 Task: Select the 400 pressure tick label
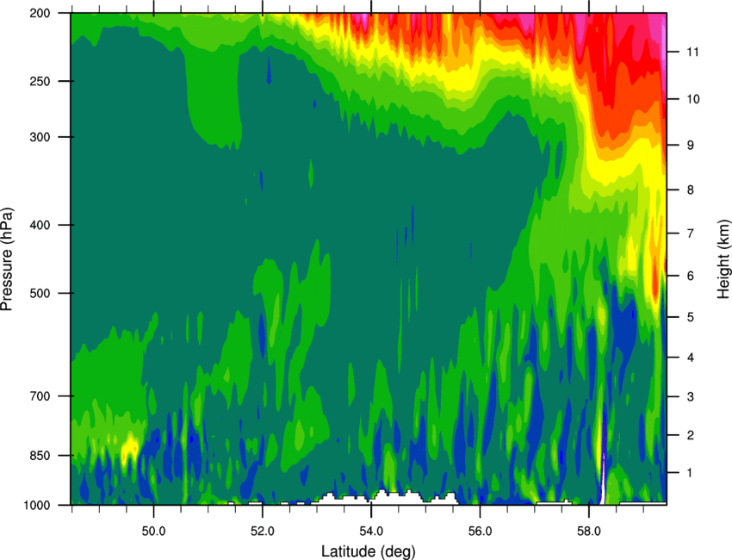(x=40, y=225)
